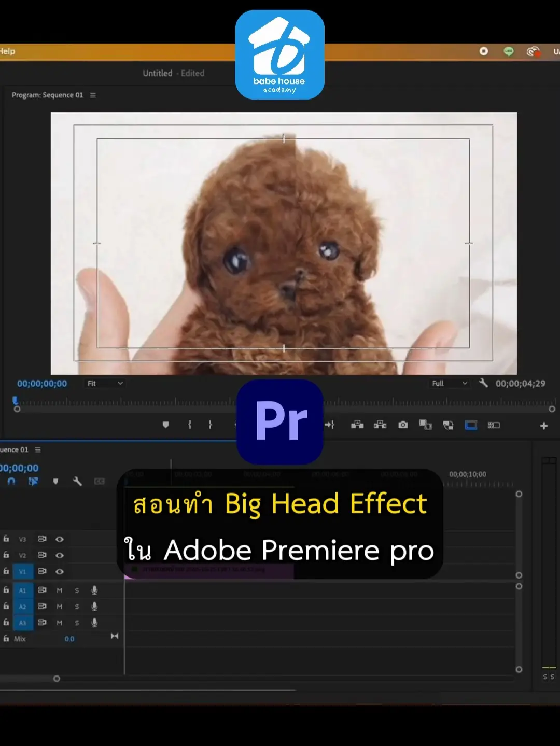Mute audio track A2
560x746 pixels.
pos(59,607)
